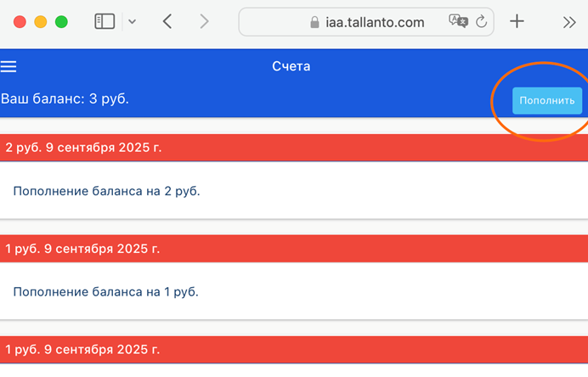Go back to the previous page
The image size is (588, 377).
167,22
